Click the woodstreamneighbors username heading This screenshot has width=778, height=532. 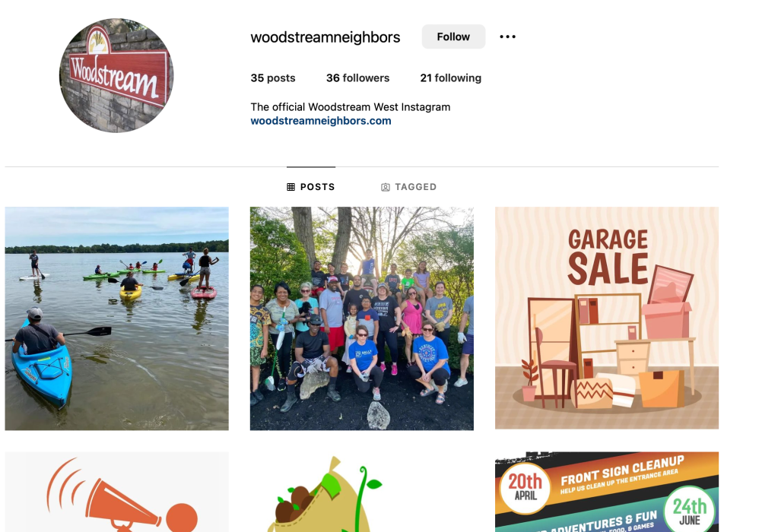pos(325,37)
